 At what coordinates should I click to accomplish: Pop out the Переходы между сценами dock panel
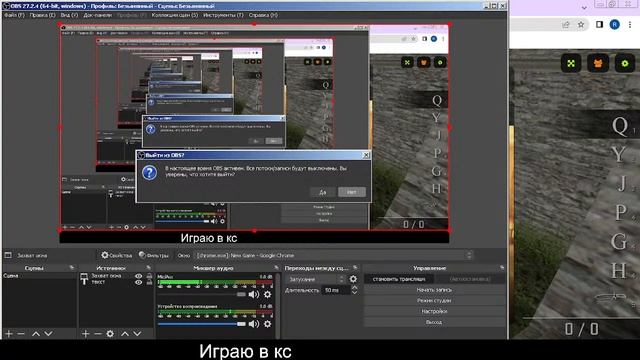click(355, 268)
